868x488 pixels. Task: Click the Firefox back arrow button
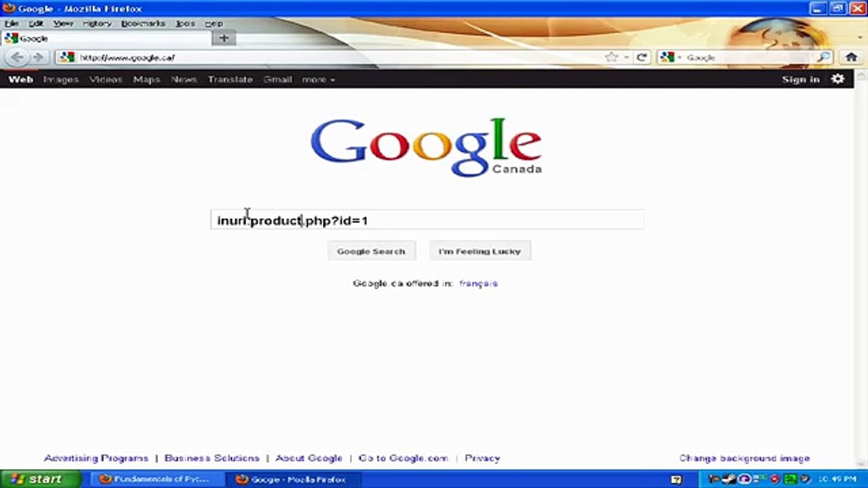click(x=17, y=58)
